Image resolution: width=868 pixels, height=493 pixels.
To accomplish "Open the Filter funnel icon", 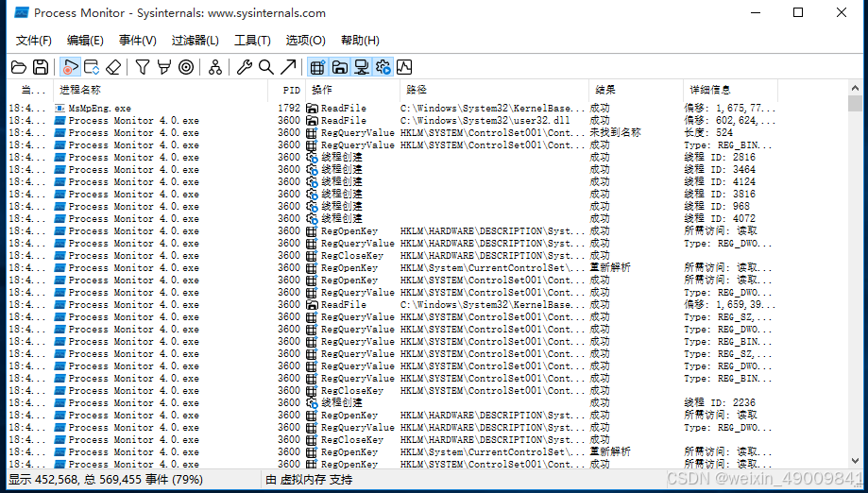I will click(x=143, y=67).
